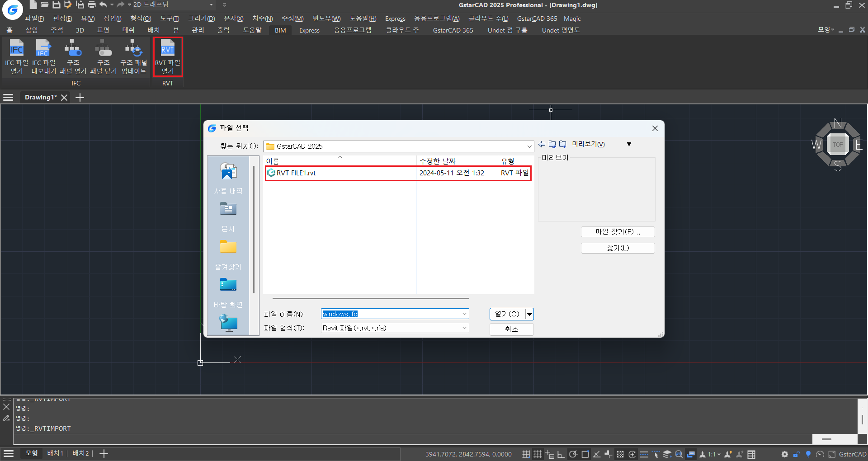Toggle ortho mode in the status bar
The width and height of the screenshot is (868, 461).
pyautogui.click(x=561, y=454)
